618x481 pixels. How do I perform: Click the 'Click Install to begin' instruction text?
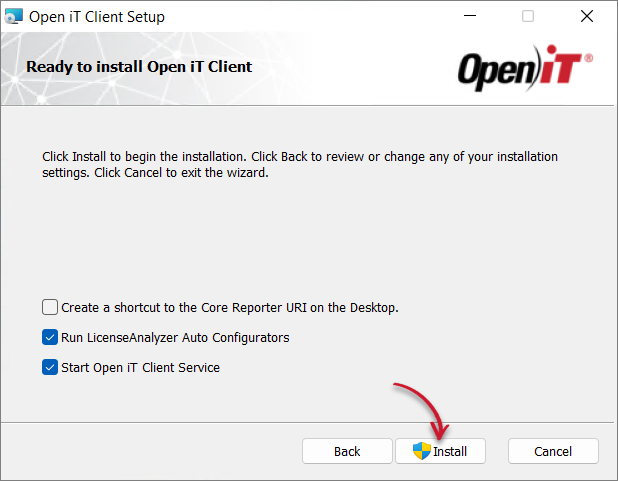[x=300, y=164]
